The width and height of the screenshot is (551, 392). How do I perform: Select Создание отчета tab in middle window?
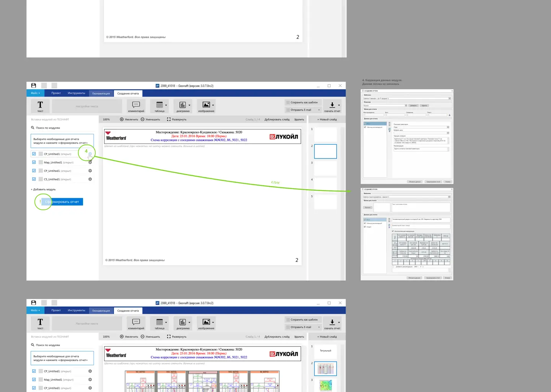coord(128,93)
